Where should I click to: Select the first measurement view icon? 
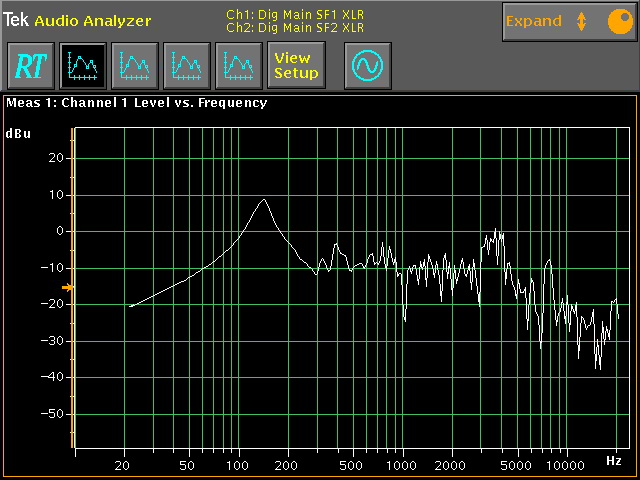(x=82, y=66)
